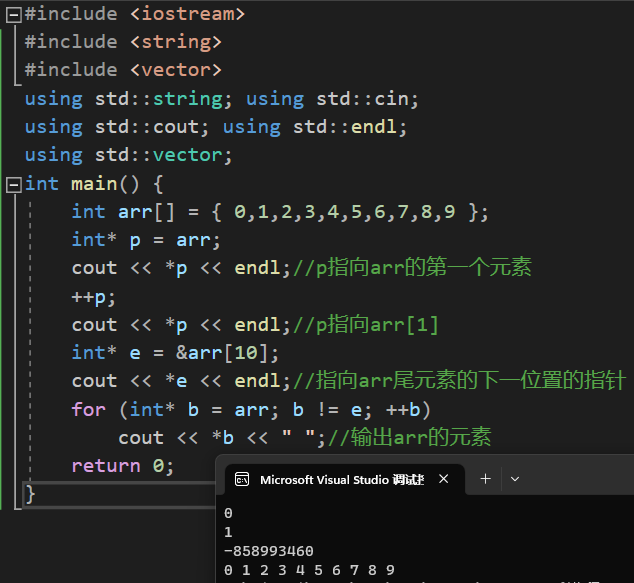Collapse the int main() function fold toggle
The width and height of the screenshot is (634, 583).
point(13,184)
